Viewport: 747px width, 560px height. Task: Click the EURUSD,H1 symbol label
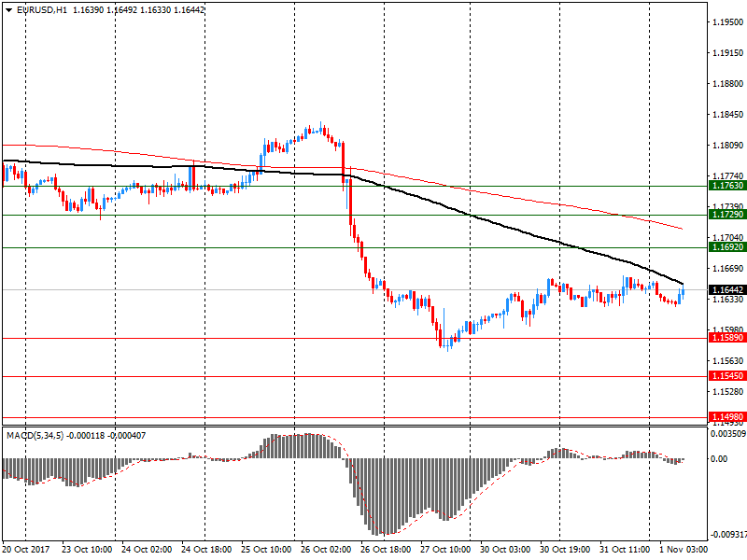click(x=42, y=10)
